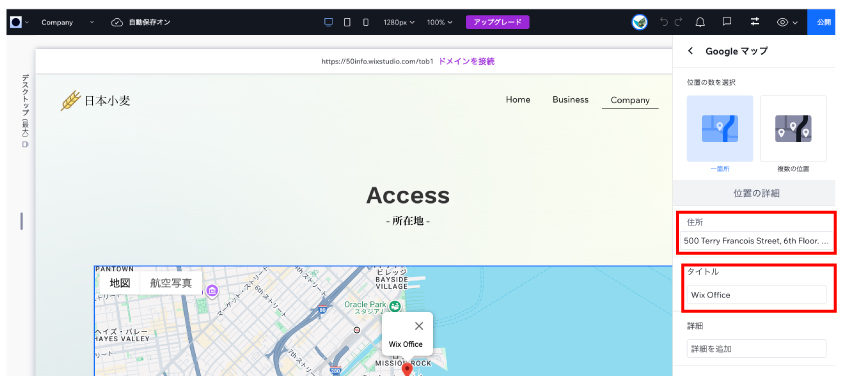
Task: Click the Oracle Park stadium marker
Action: coord(395,306)
